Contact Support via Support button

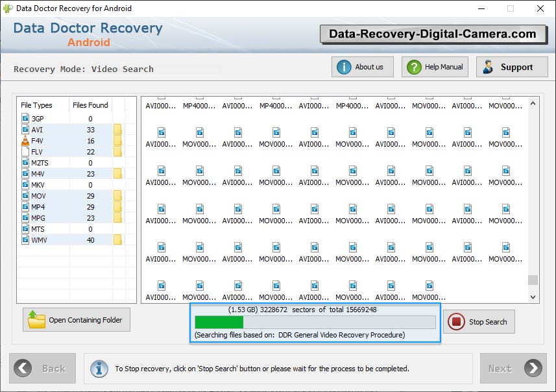coord(512,67)
